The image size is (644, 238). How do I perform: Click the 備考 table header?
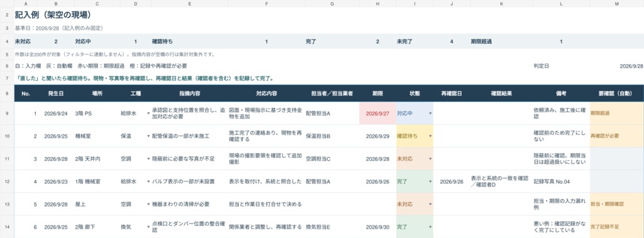tap(562, 94)
